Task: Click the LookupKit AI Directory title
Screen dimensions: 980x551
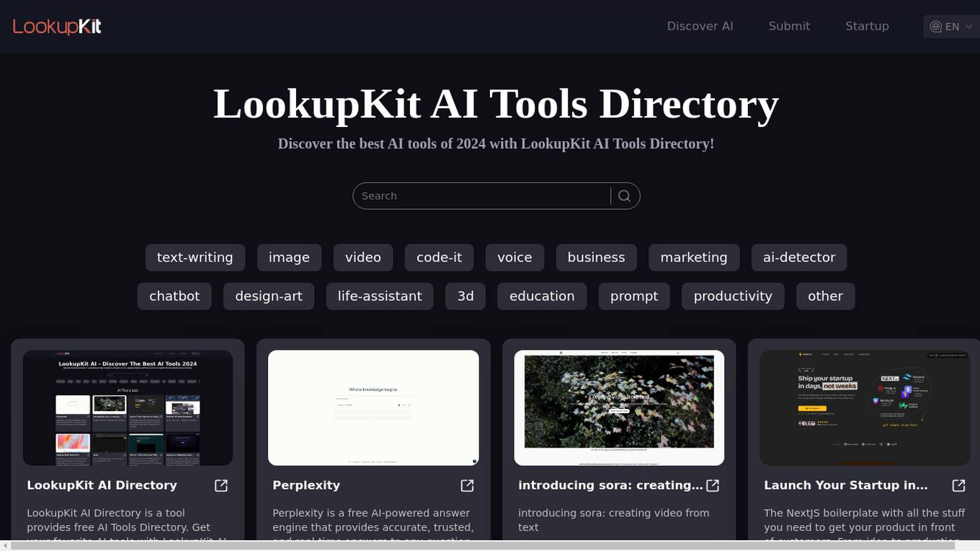Action: coord(102,485)
